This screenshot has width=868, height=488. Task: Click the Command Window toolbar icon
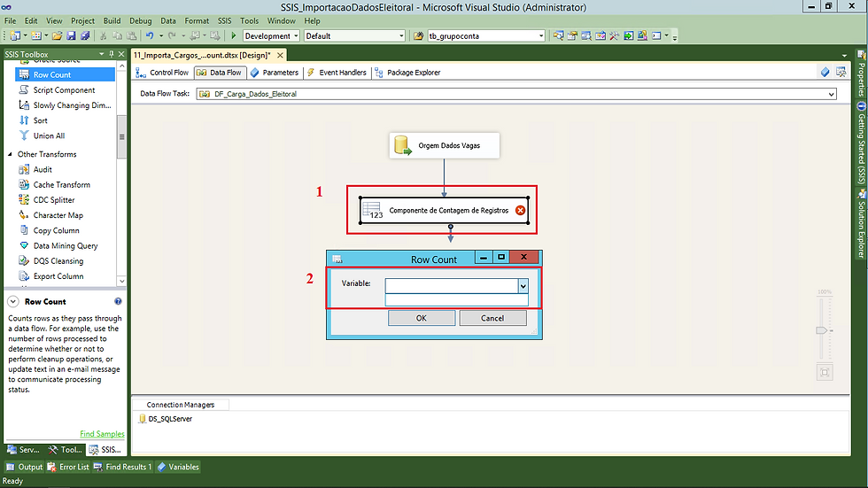(x=656, y=36)
